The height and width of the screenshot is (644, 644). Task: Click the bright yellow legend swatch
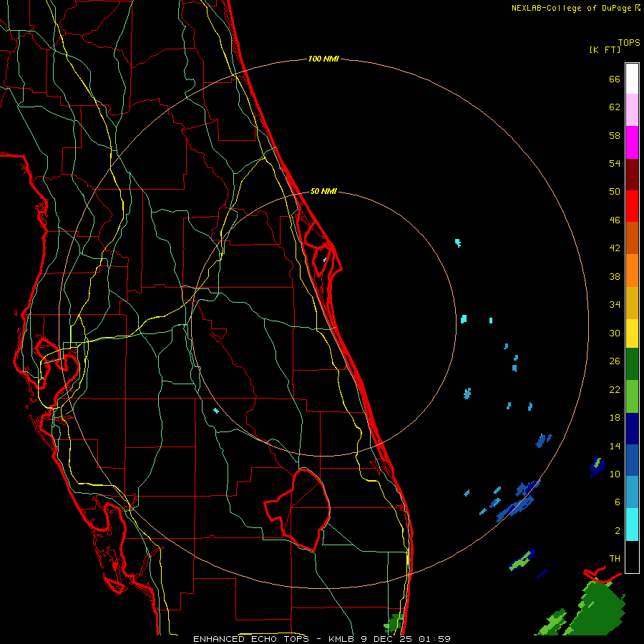pos(632,333)
